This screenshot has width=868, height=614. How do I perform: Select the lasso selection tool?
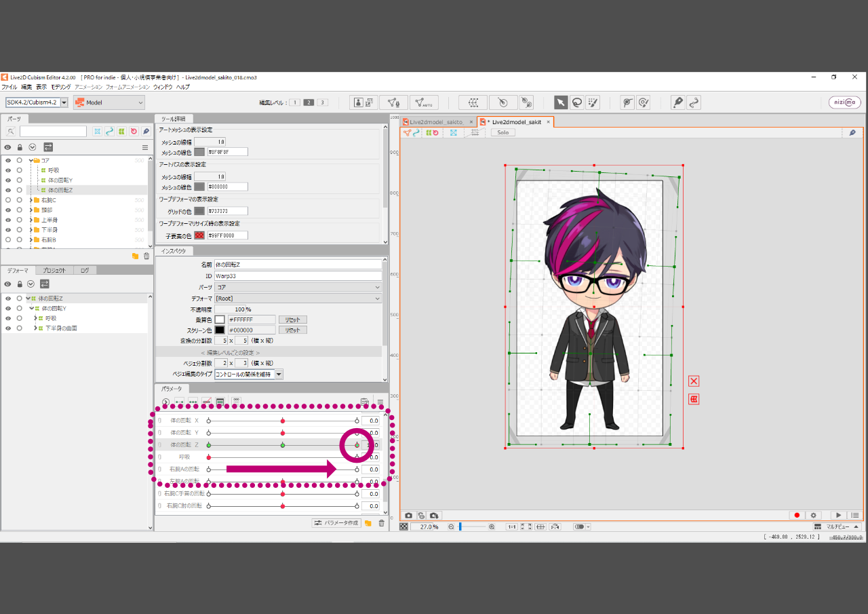pyautogui.click(x=577, y=102)
